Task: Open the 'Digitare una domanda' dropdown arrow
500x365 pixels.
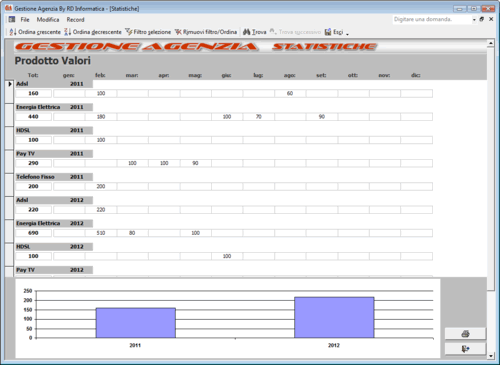Action: point(474,20)
